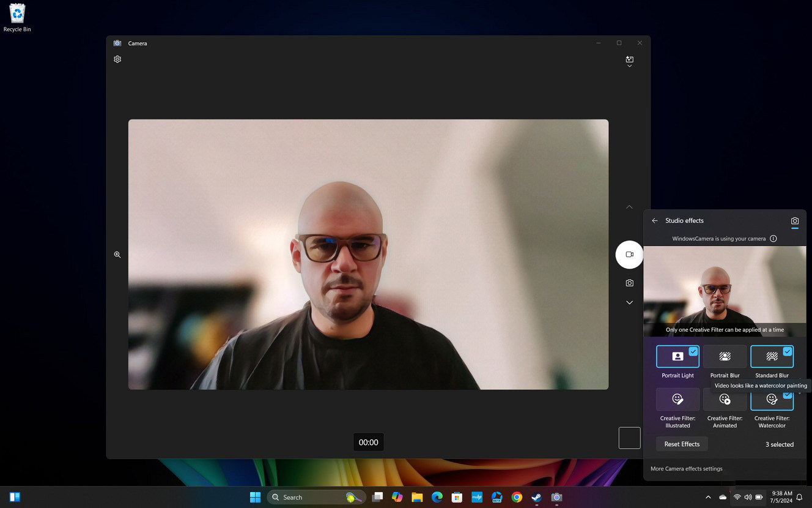Open File Explorer from taskbar
This screenshot has width=812, height=508.
(417, 497)
